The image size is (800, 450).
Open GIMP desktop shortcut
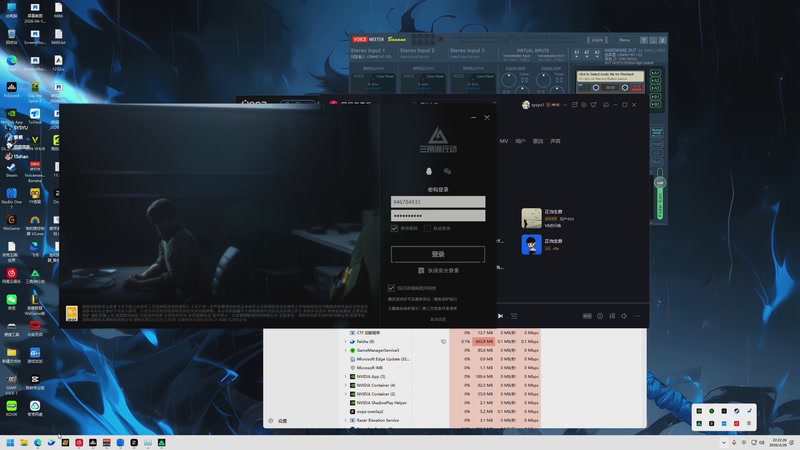coord(11,383)
